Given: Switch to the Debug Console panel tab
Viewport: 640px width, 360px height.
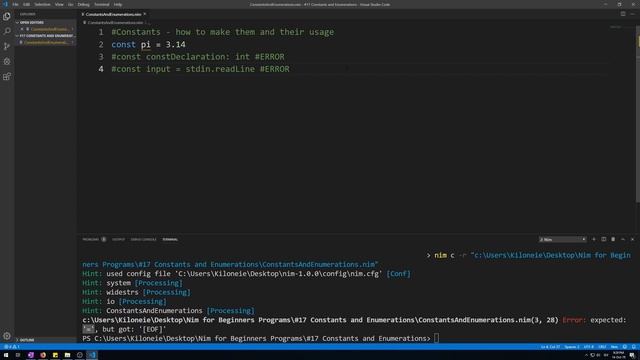Looking at the screenshot, I should [143, 239].
